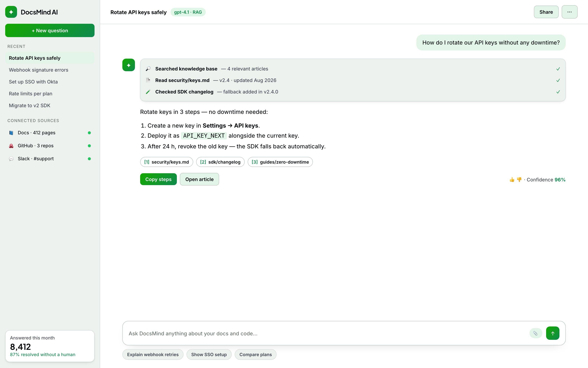Viewport: 588px width, 368px height.
Task: Click the book icon next to Docs source
Action: [11, 133]
